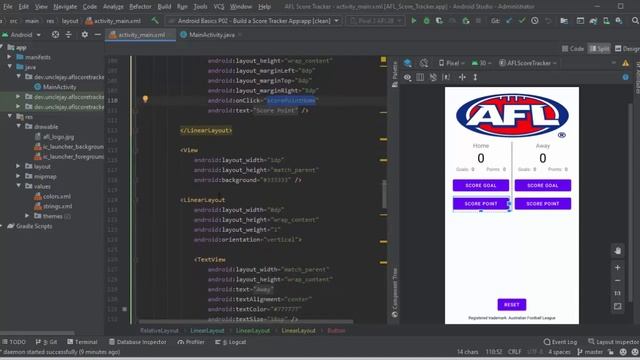Click the collapse all icon in project panel

coord(69,35)
